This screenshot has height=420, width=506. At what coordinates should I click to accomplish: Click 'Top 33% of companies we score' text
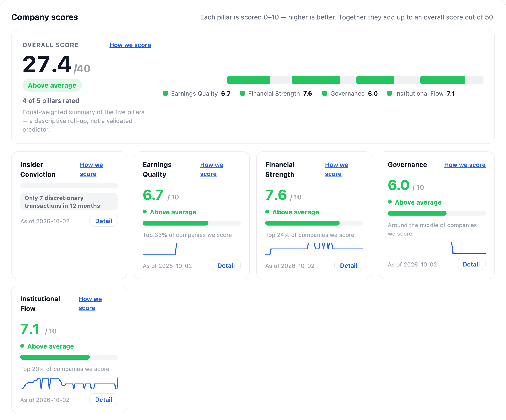[x=187, y=235]
